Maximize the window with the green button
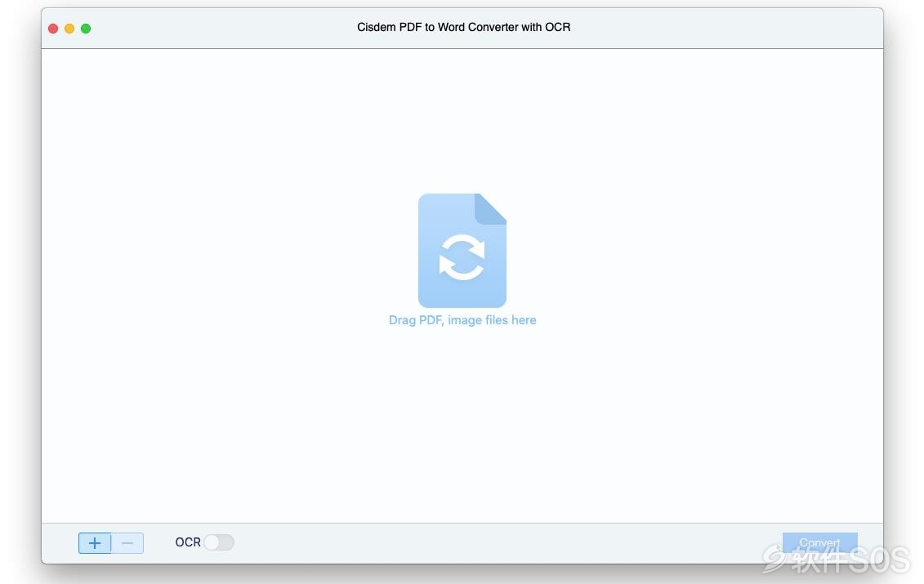Screen dimensions: 924x584 pyautogui.click(x=86, y=29)
